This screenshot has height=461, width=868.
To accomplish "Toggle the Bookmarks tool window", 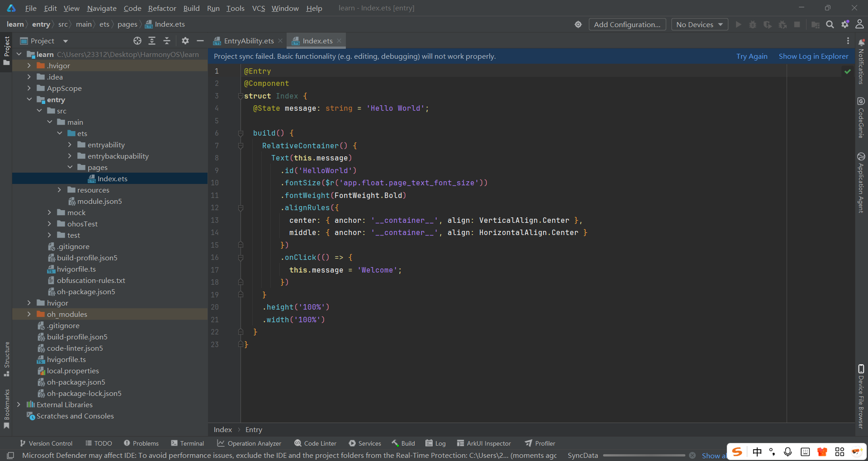I will [7, 409].
